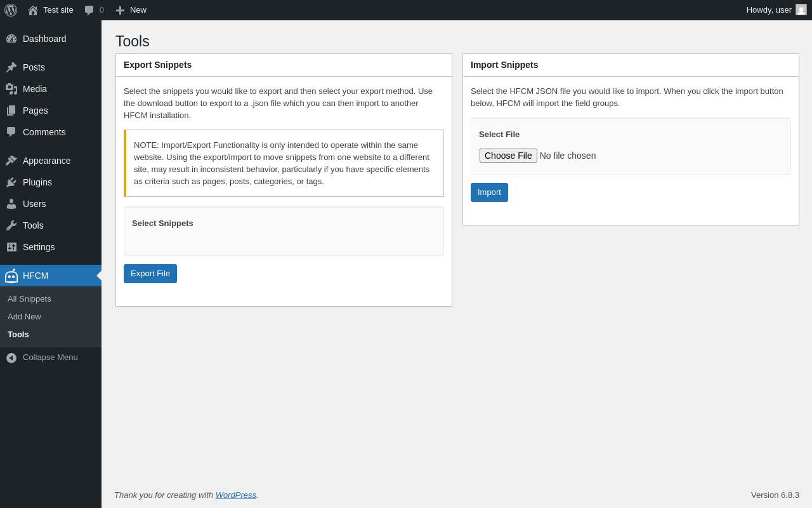Follow the WordPress footer link
812x508 pixels.
click(x=235, y=495)
